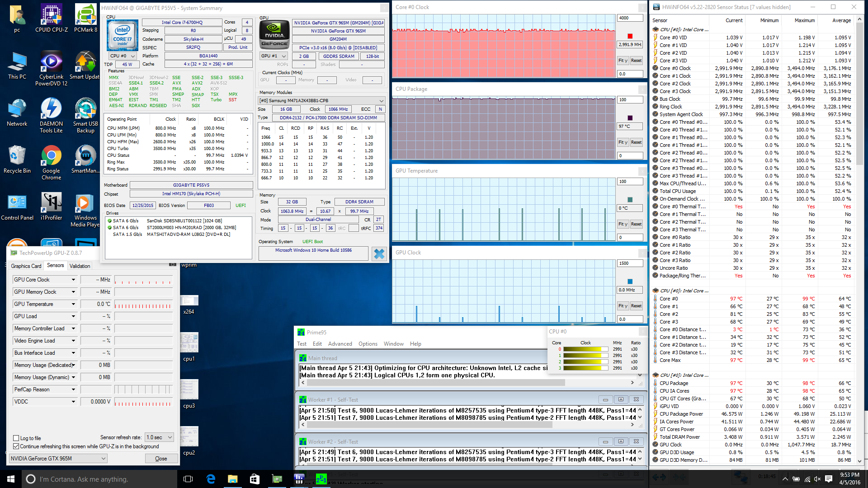Open the GPU #1 selector dropdown
Viewport: 868px width, 488px height.
pyautogui.click(x=274, y=56)
